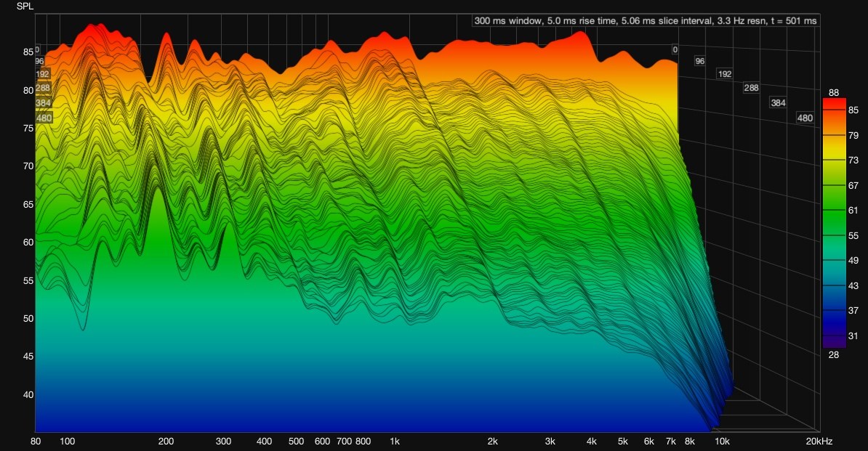Click time label '288' beside the SPL axis
Screen dimensions: 868x451
pyautogui.click(x=43, y=88)
